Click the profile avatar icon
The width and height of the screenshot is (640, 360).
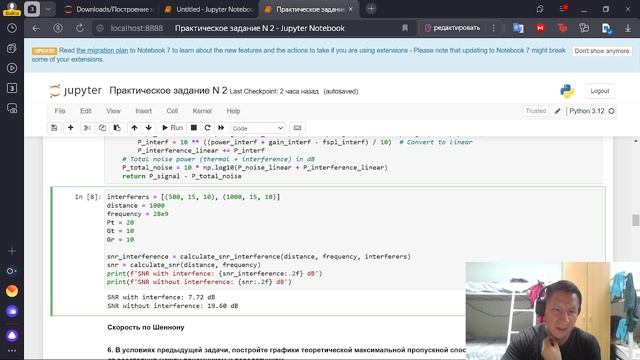[12, 8]
